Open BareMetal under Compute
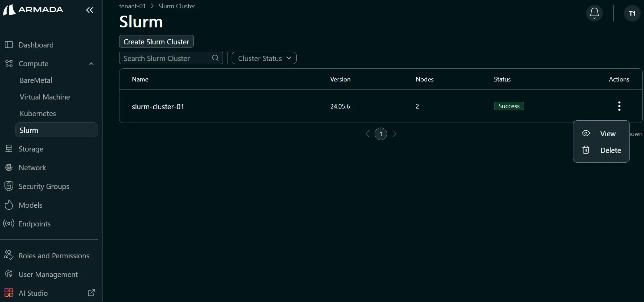 pyautogui.click(x=36, y=80)
